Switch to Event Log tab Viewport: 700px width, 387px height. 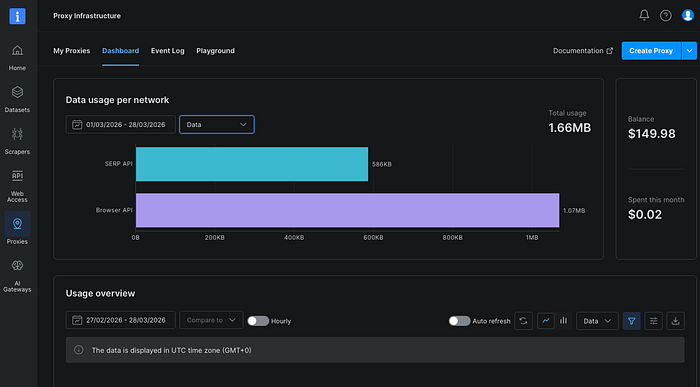point(167,51)
